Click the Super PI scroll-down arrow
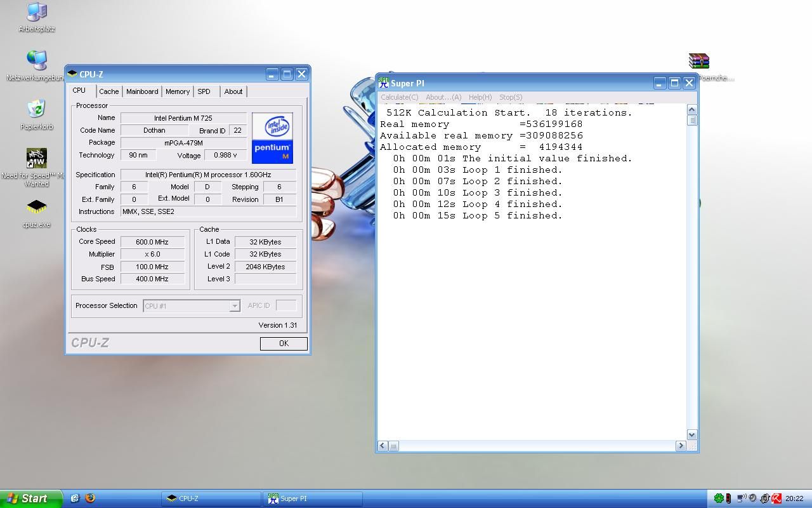This screenshot has width=812, height=508. [692, 435]
